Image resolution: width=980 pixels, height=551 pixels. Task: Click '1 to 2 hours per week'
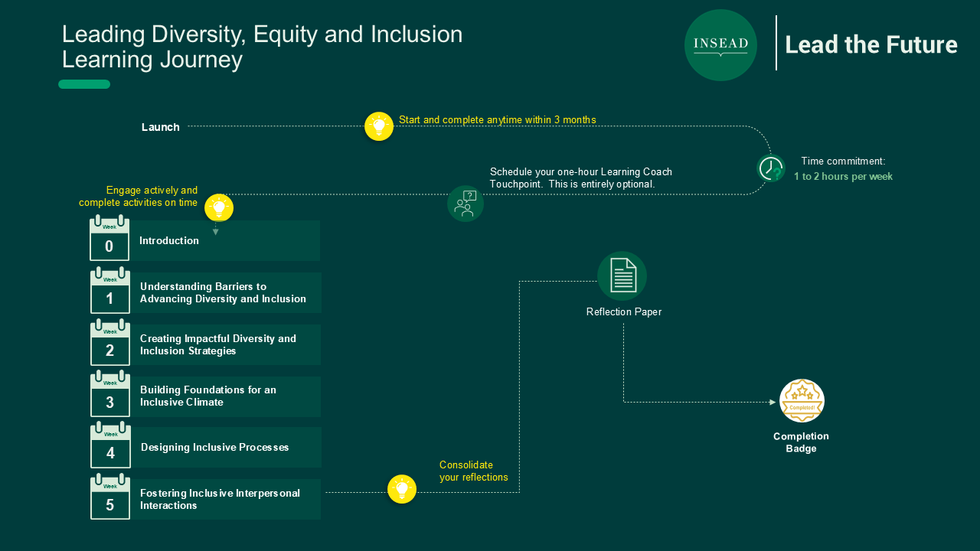(843, 176)
